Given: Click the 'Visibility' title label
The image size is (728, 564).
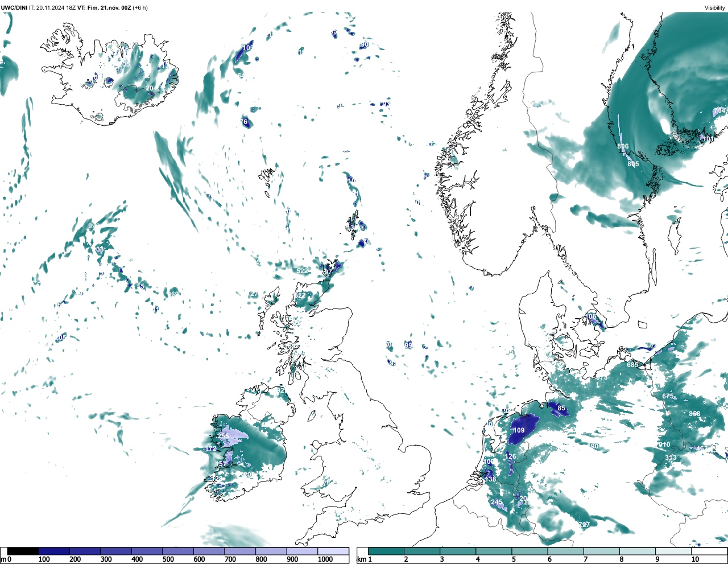Looking at the screenshot, I should (x=715, y=7).
